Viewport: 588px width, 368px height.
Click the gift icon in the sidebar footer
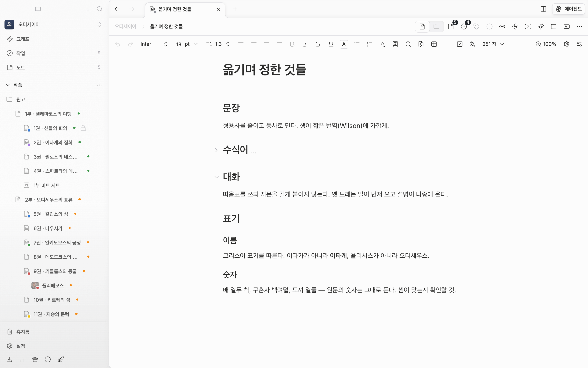point(35,359)
